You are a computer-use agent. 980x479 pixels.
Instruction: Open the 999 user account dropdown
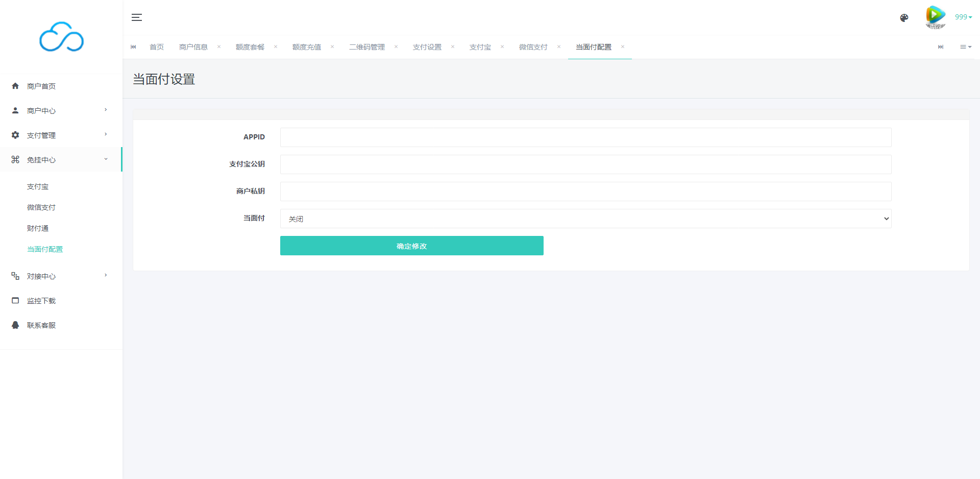pos(963,17)
